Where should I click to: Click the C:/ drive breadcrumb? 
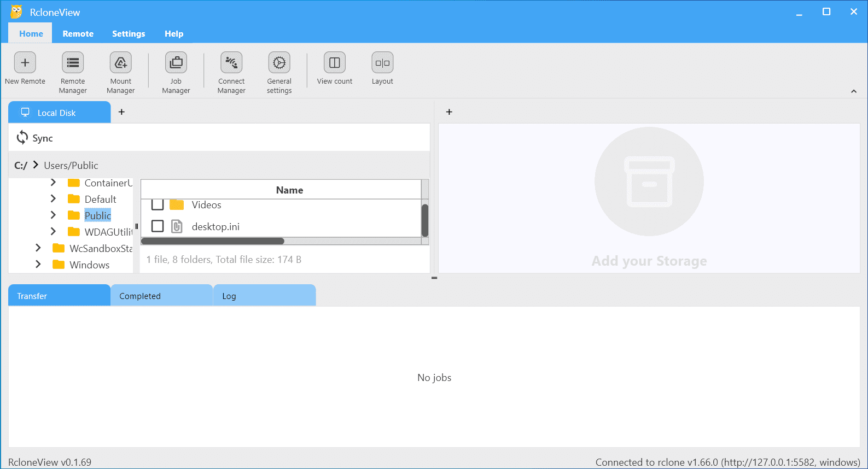point(21,166)
